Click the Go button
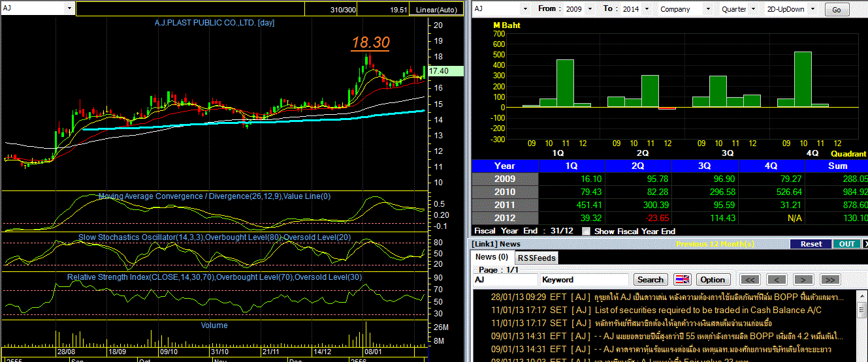 pos(837,10)
